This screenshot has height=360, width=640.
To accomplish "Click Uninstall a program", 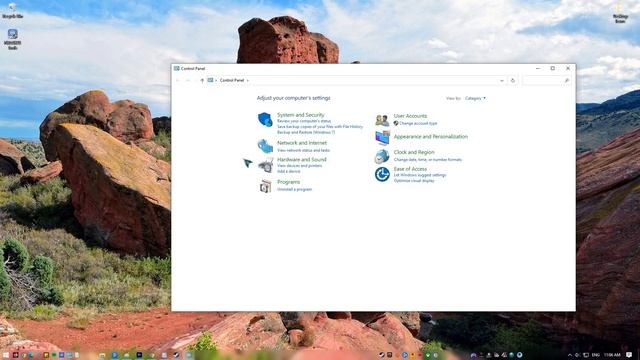I will tap(294, 189).
